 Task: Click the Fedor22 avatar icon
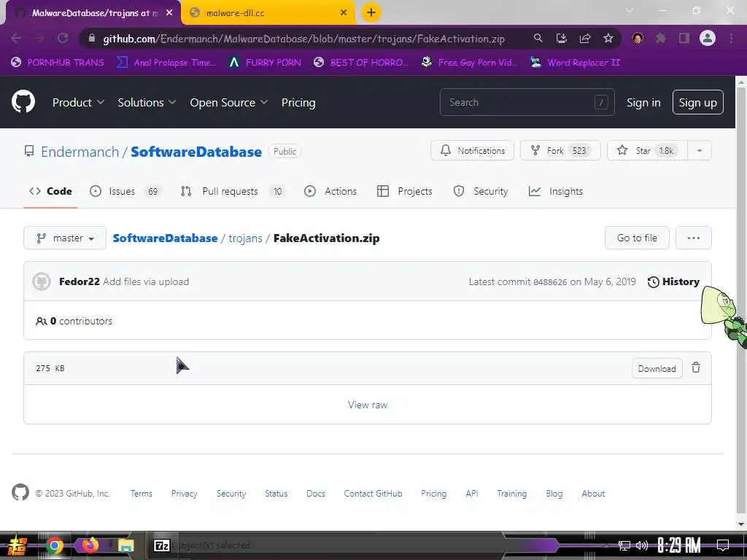[42, 281]
